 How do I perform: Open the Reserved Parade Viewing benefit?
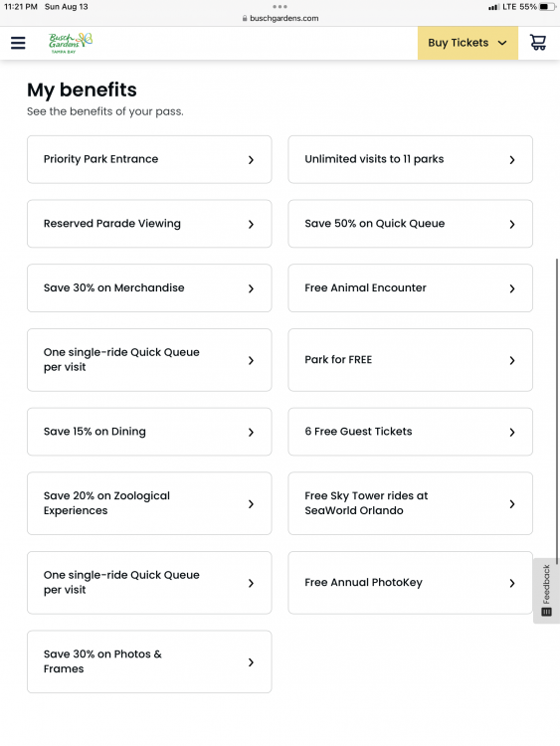(x=149, y=224)
